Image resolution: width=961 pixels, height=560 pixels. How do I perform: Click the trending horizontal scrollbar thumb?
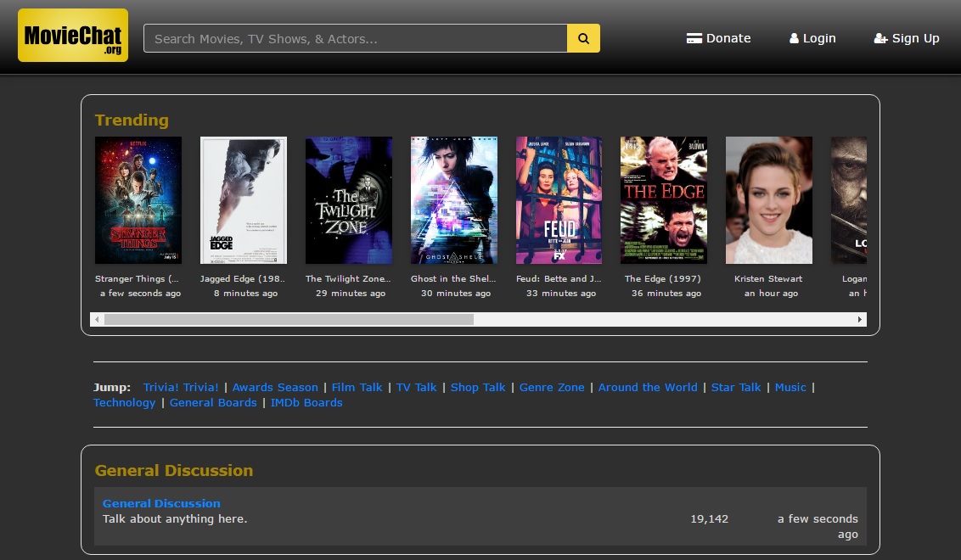(289, 319)
